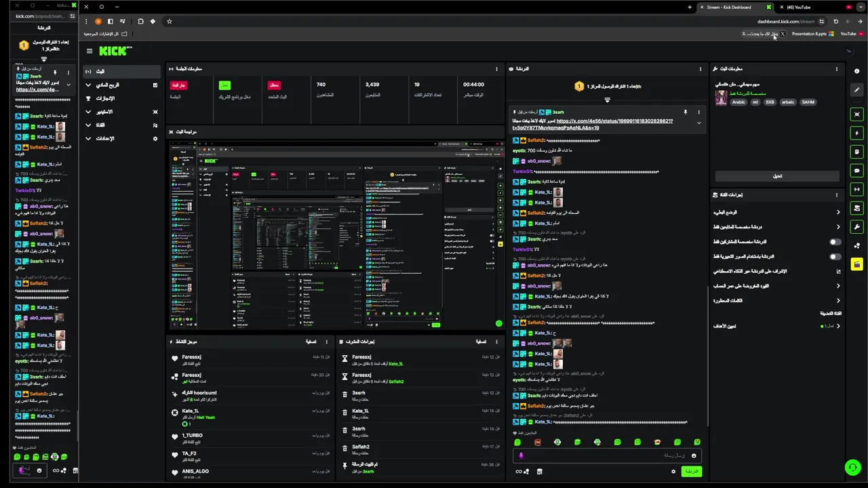Open the activity feed filter
This screenshot has width=868, height=488.
click(x=311, y=342)
